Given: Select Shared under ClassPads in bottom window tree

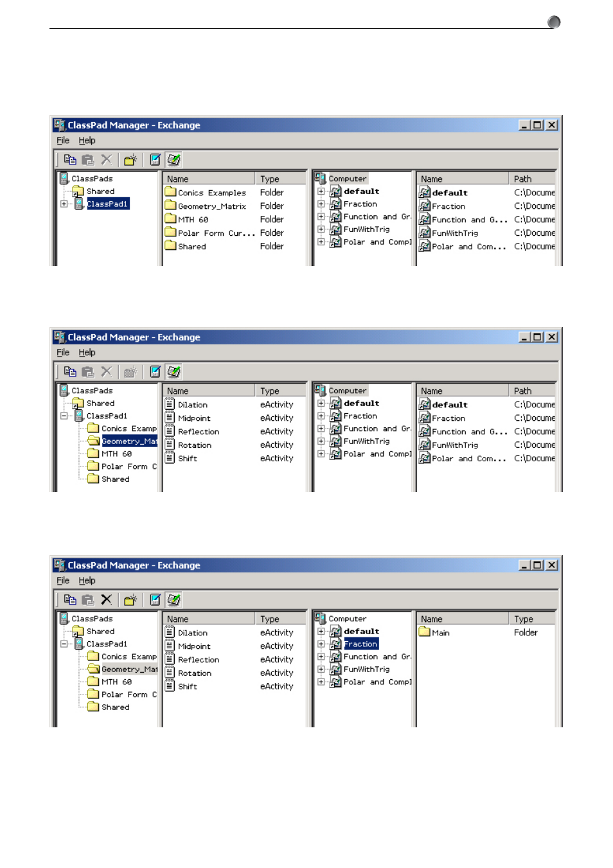Looking at the screenshot, I should (100, 631).
